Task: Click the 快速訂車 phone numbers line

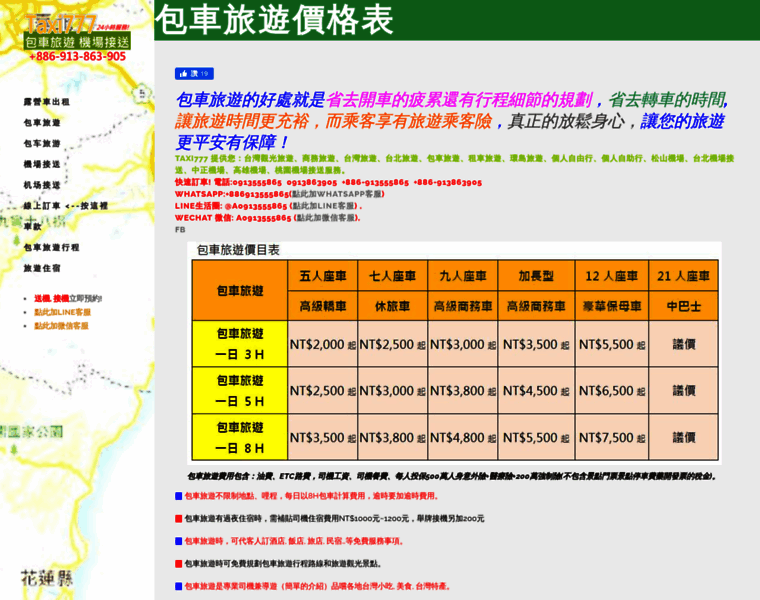Action: point(328,182)
